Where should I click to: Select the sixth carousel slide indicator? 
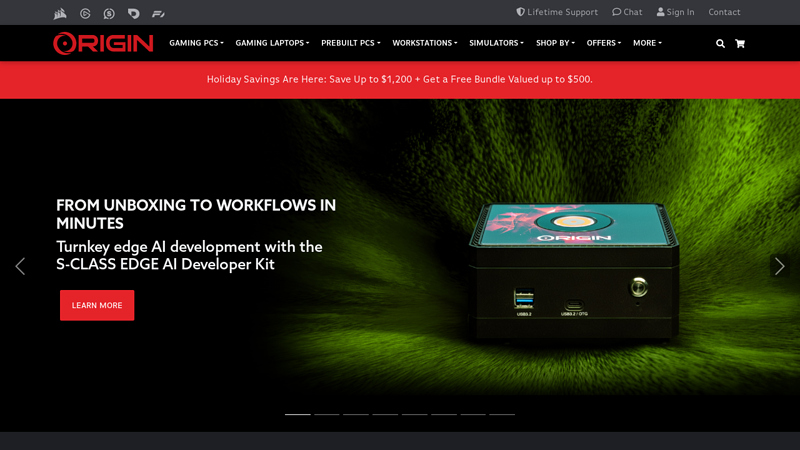(x=444, y=414)
